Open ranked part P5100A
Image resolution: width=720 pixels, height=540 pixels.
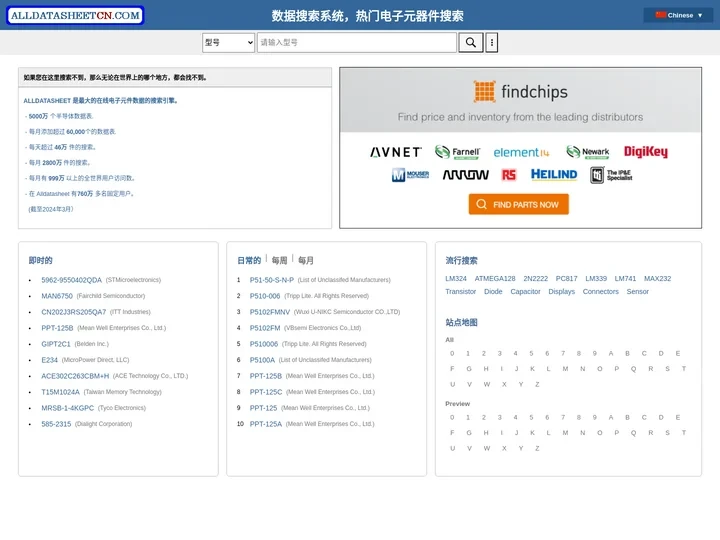pyautogui.click(x=262, y=360)
